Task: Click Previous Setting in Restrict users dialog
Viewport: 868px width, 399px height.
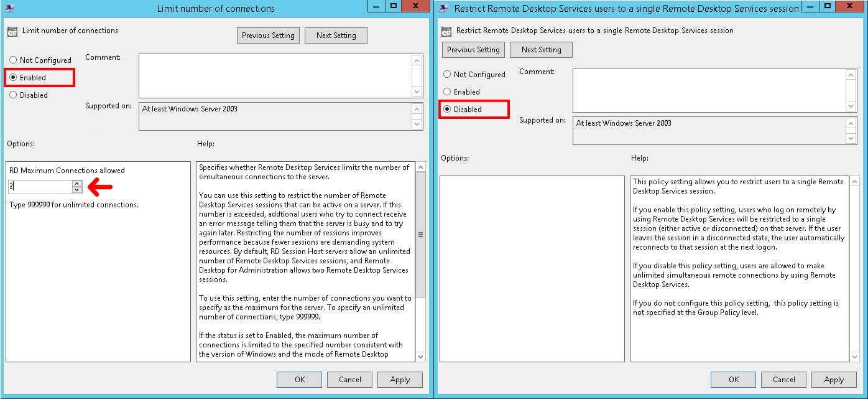Action: point(473,50)
